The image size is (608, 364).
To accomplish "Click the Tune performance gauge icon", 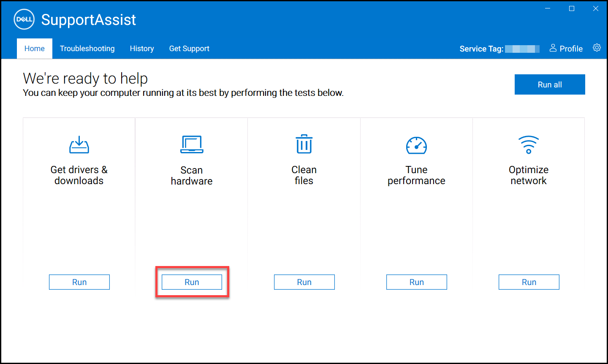I will 416,145.
